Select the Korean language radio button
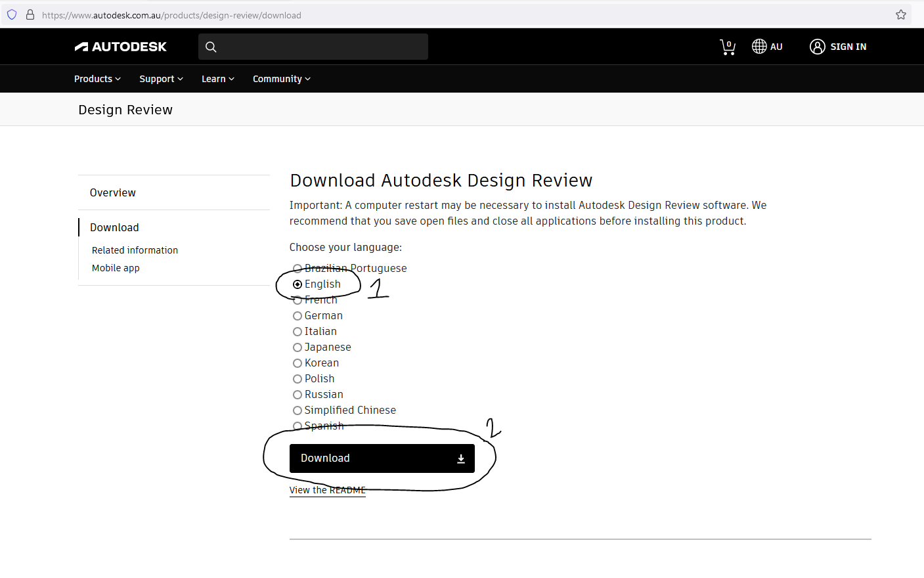 297,363
